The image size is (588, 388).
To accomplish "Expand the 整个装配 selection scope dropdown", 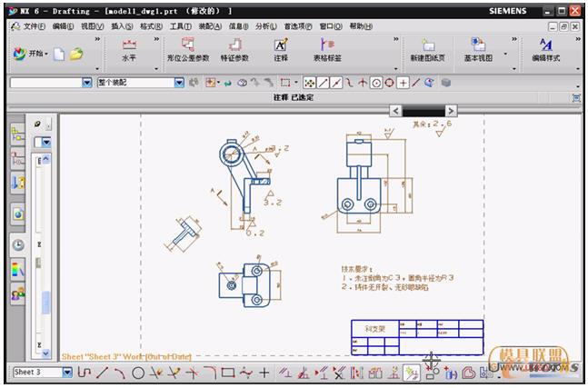I will [179, 83].
